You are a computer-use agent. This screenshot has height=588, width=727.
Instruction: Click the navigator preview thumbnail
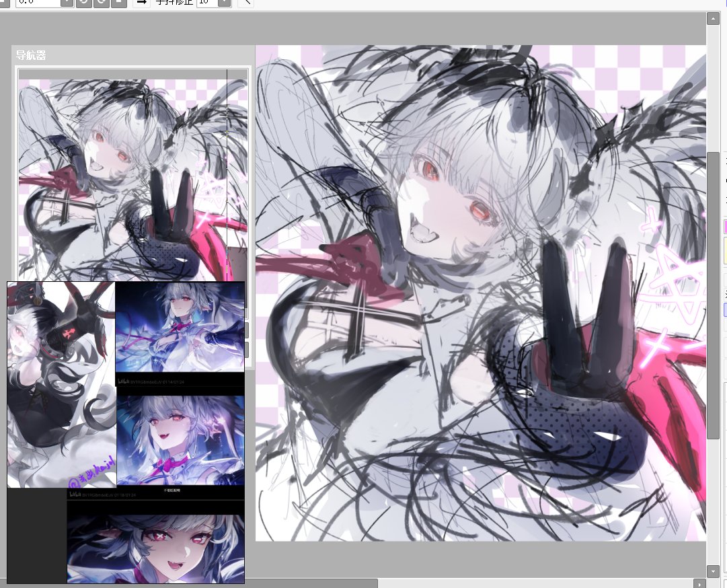click(x=133, y=180)
